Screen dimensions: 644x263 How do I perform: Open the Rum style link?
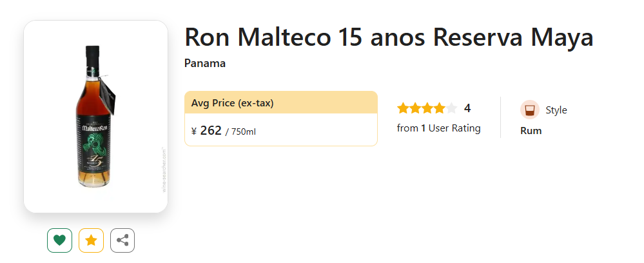(x=531, y=131)
